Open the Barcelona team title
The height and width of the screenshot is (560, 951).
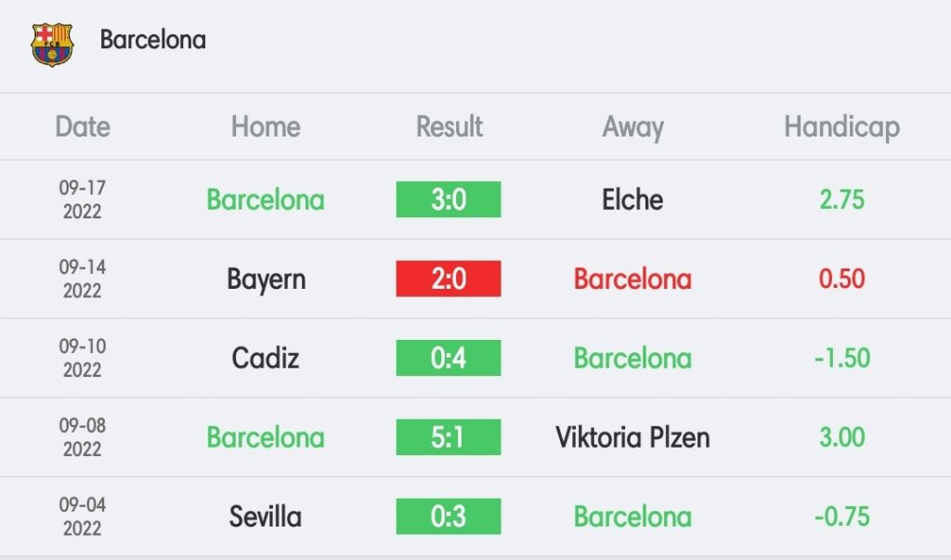coord(153,40)
